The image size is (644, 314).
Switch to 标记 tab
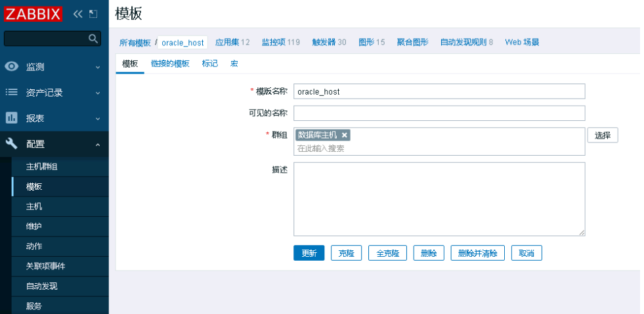pos(210,64)
